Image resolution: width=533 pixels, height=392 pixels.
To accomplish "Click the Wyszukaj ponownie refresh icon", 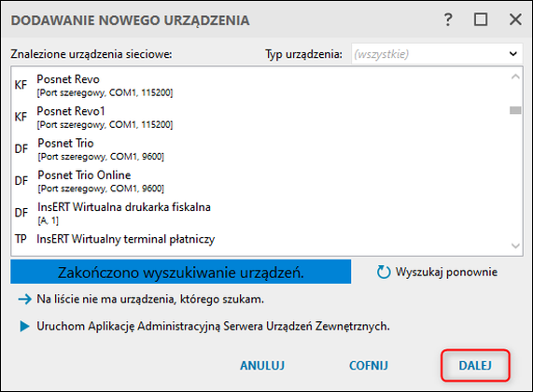I will 384,272.
